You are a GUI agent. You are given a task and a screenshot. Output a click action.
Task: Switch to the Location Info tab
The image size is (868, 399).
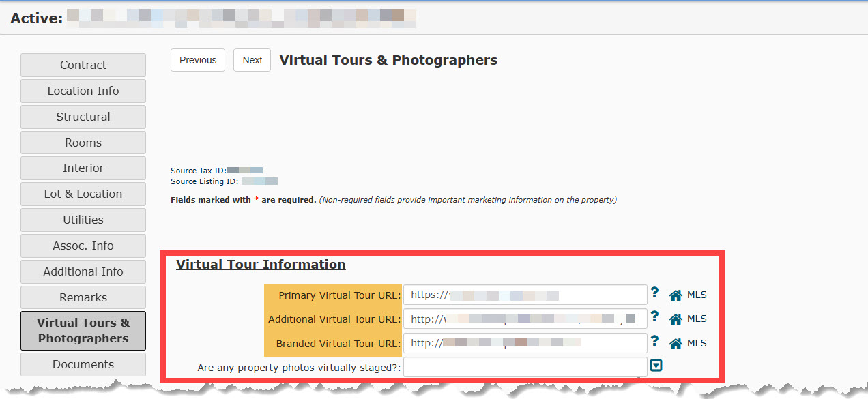coord(83,91)
